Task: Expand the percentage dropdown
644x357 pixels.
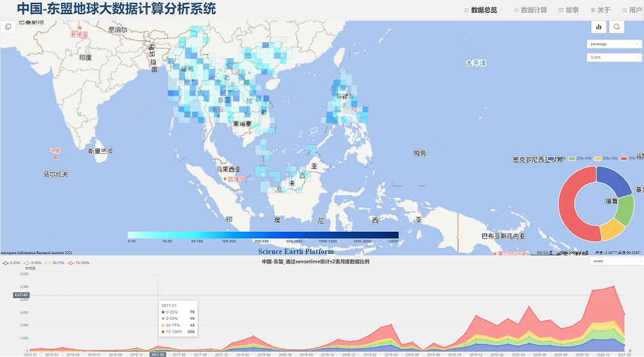Action: 614,43
